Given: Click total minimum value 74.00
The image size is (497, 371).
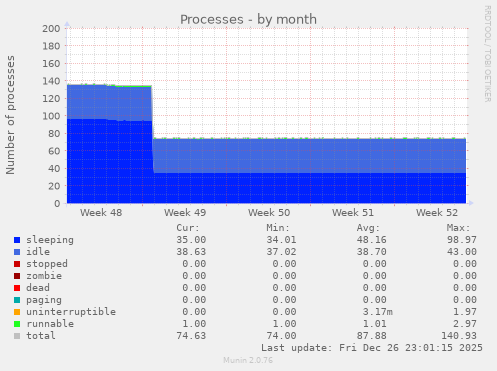Looking at the screenshot, I should coord(281,336).
